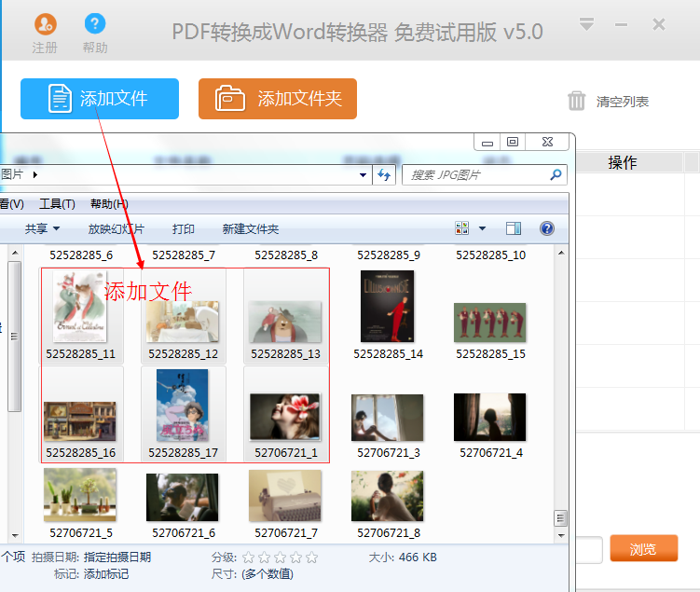700x592 pixels.
Task: Expand the 图片 breadcrumb arrow
Action: tap(35, 174)
